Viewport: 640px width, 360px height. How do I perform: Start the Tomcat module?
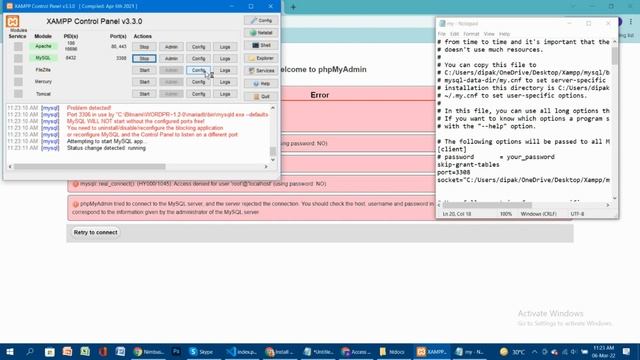point(144,94)
